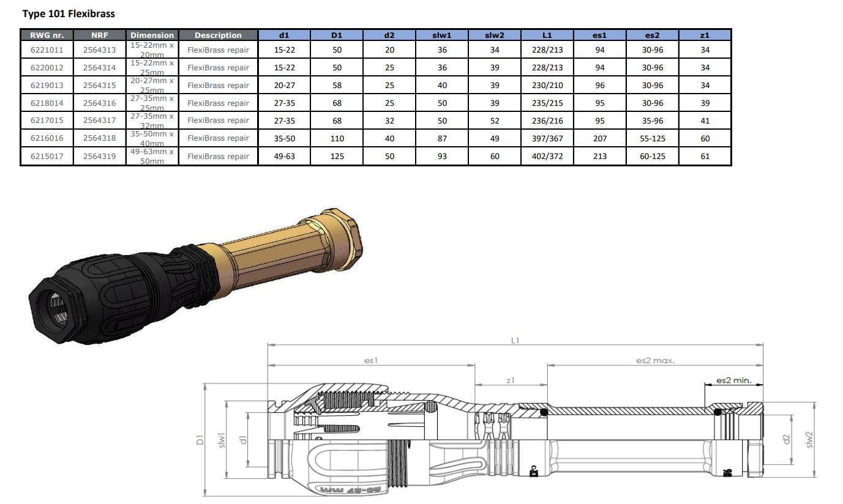Click L1 value '402/372'
The width and height of the screenshot is (843, 504).
pyautogui.click(x=547, y=157)
